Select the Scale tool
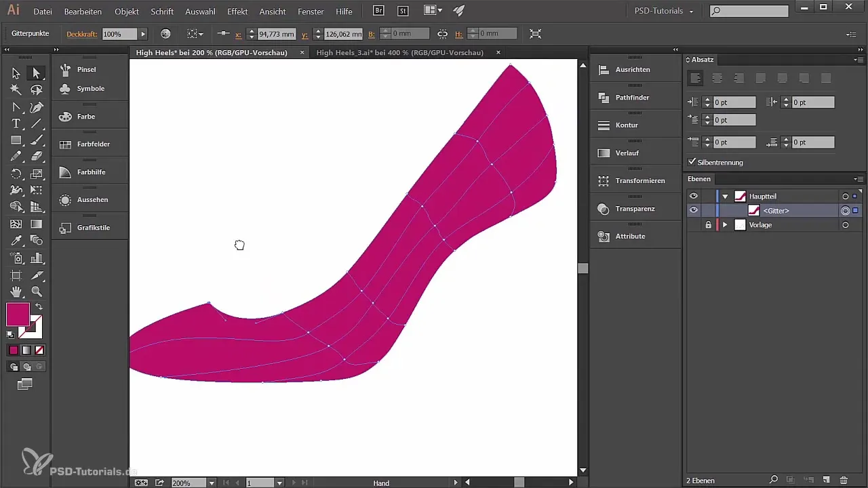Viewport: 868px width, 488px height. point(37,174)
